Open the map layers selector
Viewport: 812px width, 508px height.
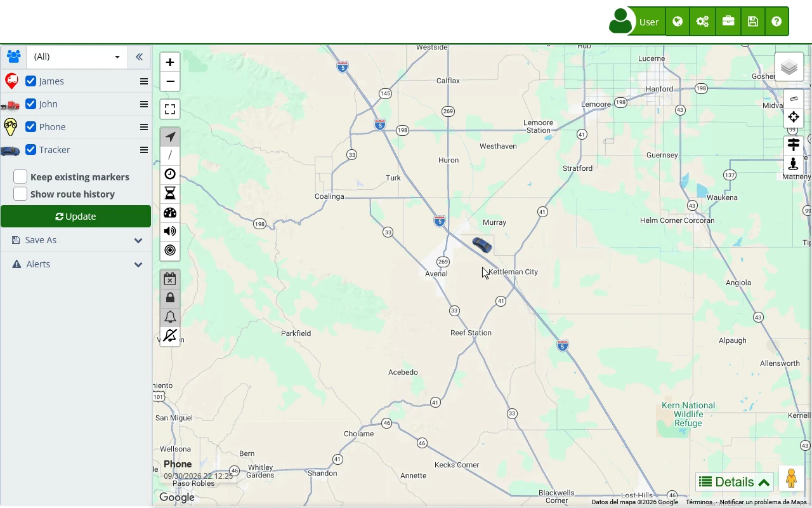coord(789,67)
